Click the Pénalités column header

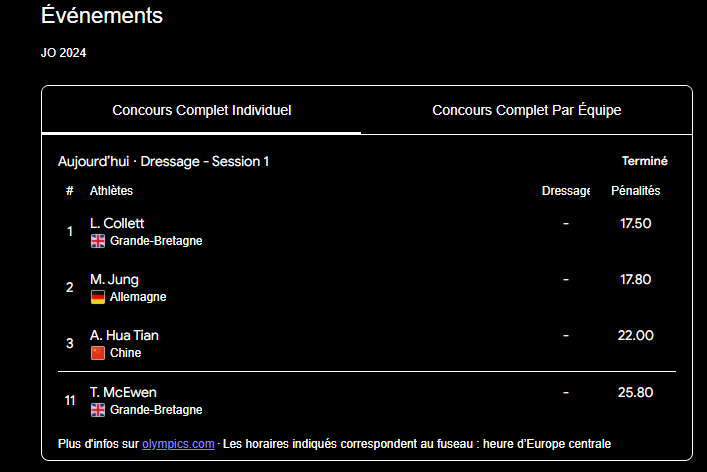635,191
